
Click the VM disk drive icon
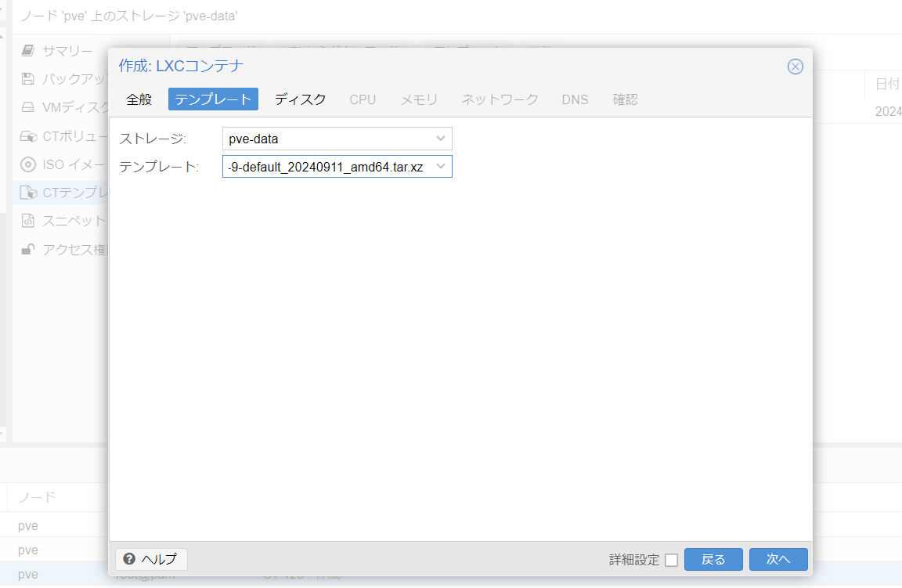[27, 107]
